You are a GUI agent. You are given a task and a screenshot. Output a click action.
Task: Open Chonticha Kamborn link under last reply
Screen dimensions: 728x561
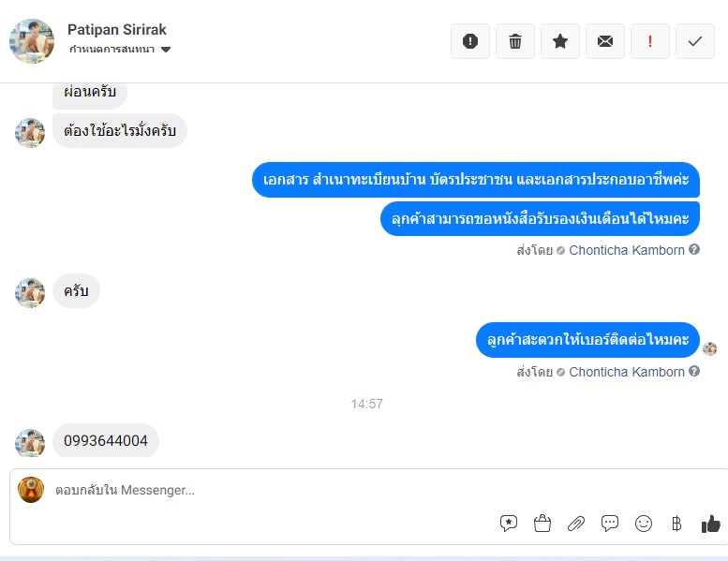click(x=627, y=372)
